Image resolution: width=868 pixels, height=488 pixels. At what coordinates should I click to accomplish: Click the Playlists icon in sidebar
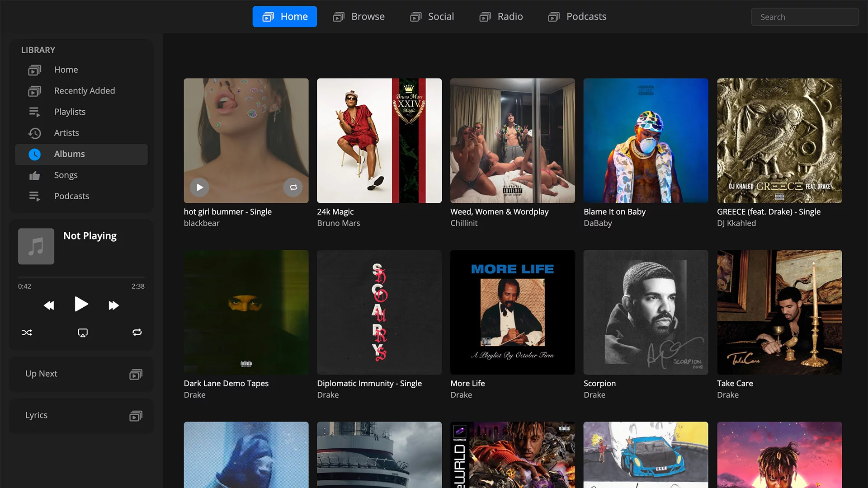click(33, 112)
